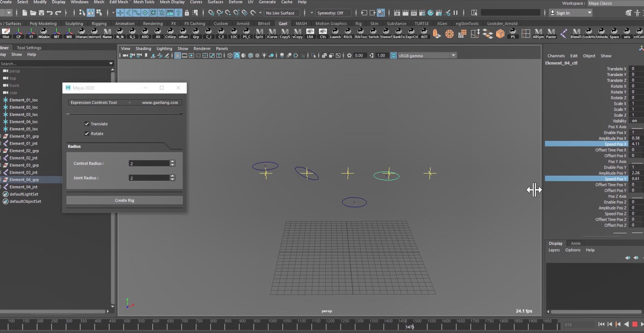
Task: Click the www.gaellang.com link
Action: pos(160,103)
